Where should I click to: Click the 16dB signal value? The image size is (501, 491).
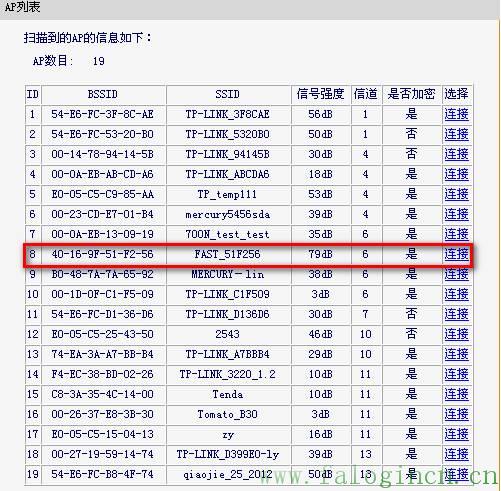coord(320,434)
